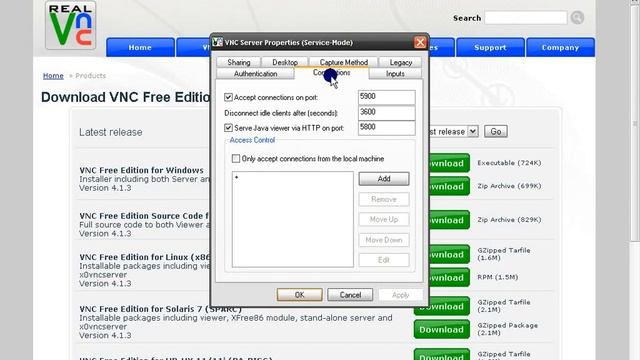This screenshot has width=640, height=360.
Task: Click Access Control group label
Action: tap(252, 140)
